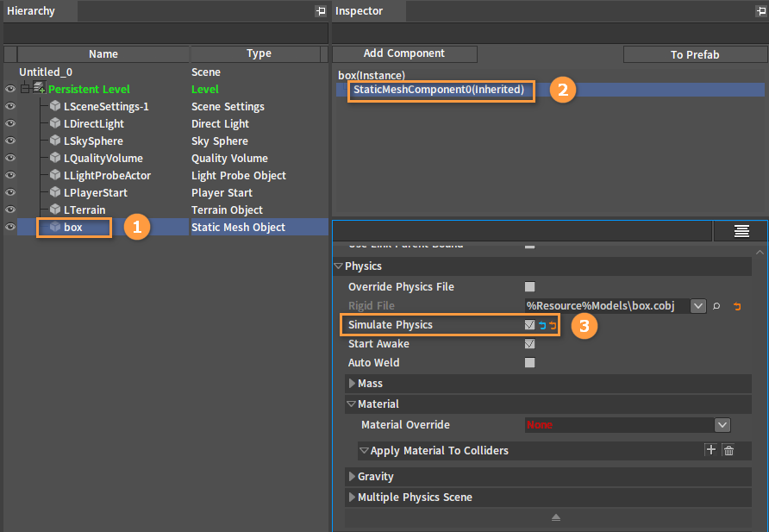Click Rigid File path field
This screenshot has width=769, height=532.
click(607, 306)
